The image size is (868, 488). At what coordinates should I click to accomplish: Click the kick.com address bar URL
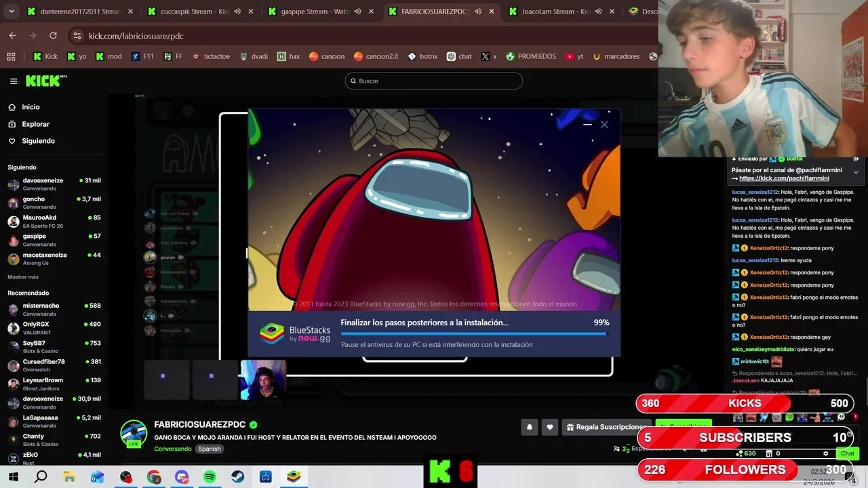(136, 36)
